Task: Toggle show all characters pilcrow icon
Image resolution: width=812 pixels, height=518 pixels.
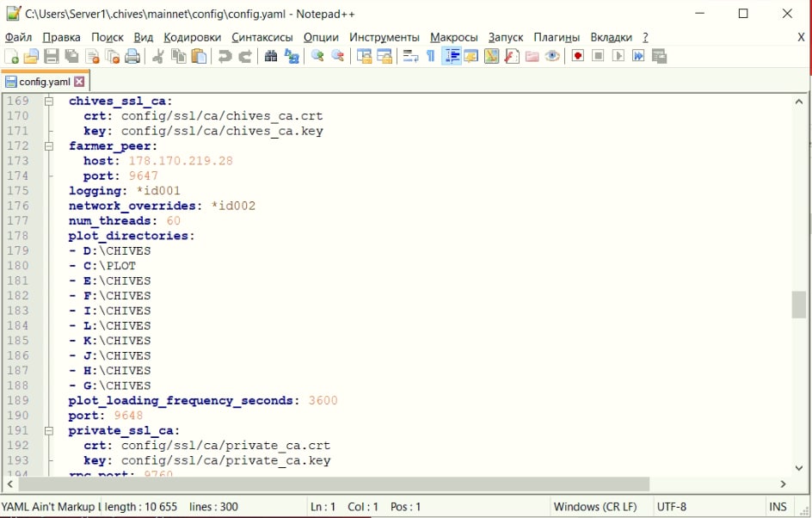Action: coord(431,57)
